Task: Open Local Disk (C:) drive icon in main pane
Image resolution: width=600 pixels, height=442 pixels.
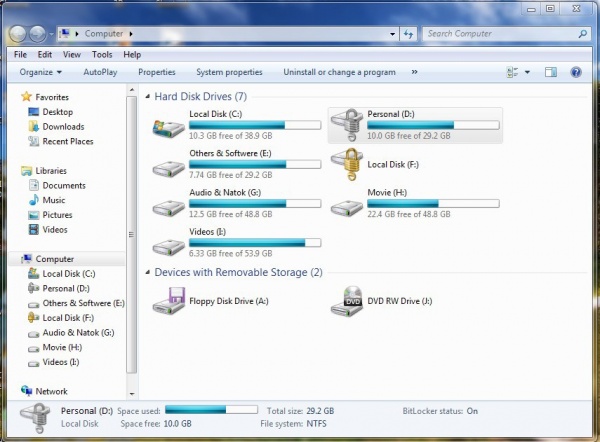Action: [x=168, y=128]
